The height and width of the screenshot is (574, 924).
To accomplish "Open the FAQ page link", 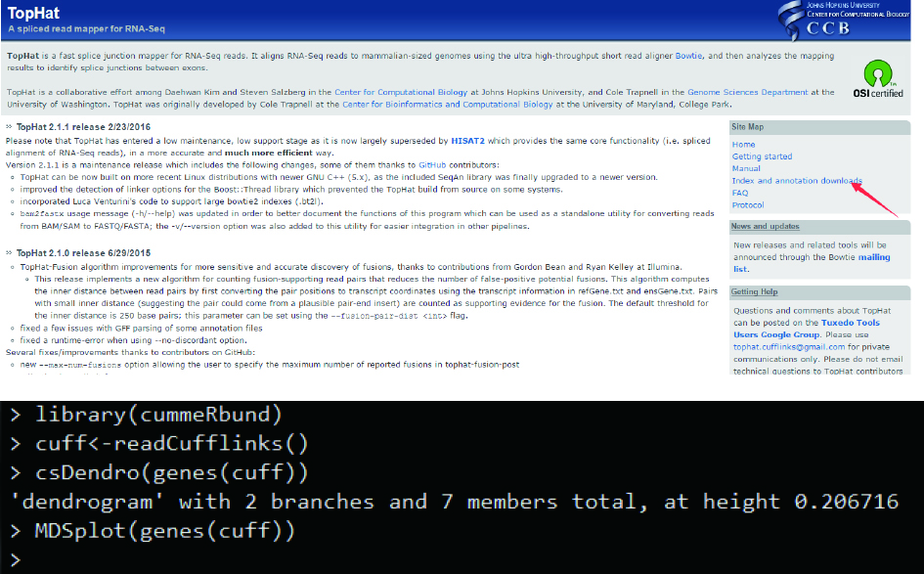I will pos(740,193).
